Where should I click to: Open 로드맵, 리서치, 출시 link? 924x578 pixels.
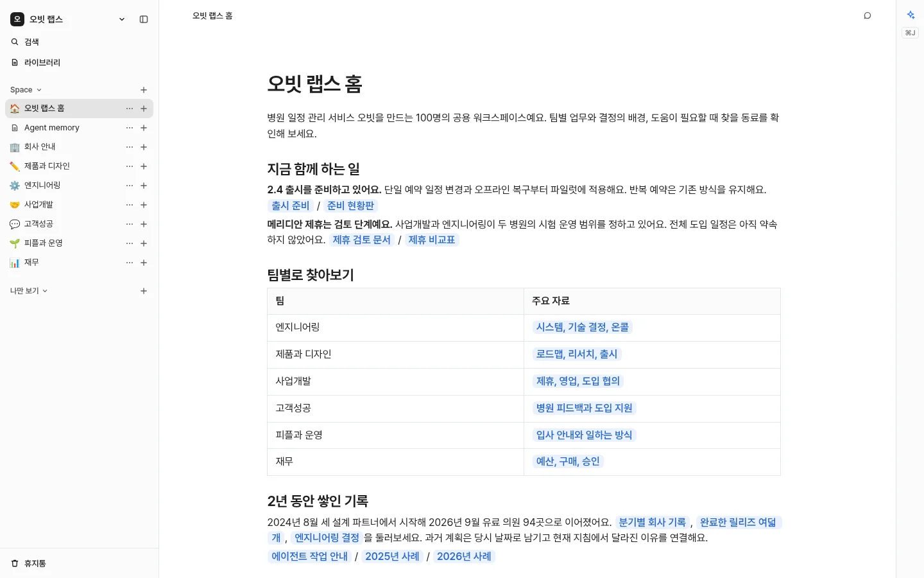(577, 354)
